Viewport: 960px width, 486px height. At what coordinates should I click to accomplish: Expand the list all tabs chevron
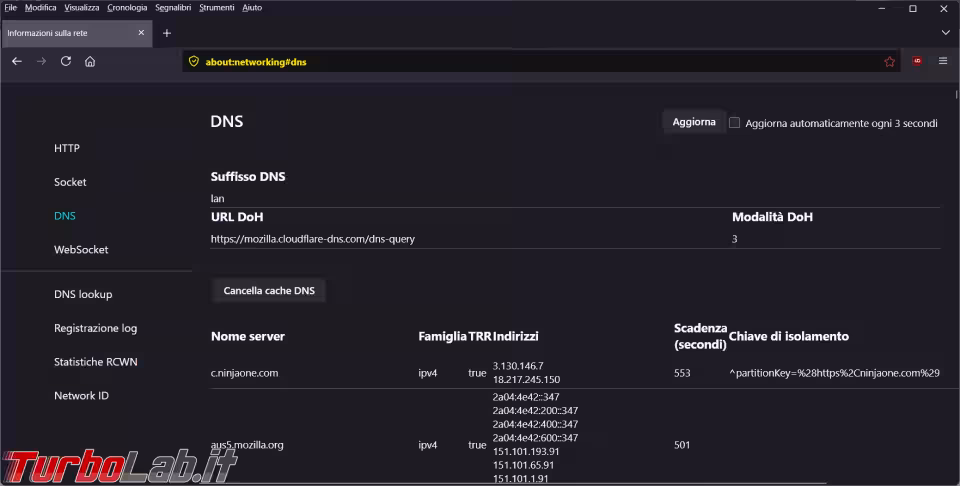pos(945,33)
